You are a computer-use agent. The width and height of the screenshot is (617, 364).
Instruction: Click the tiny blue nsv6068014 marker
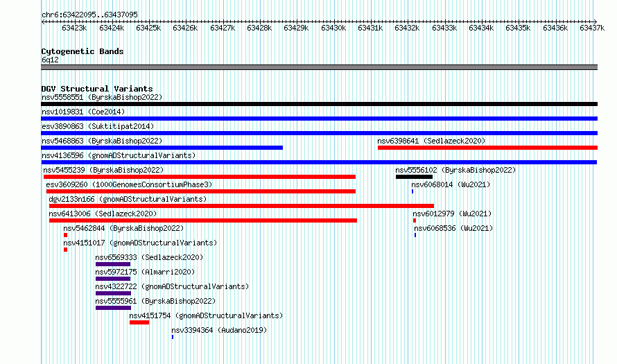click(412, 191)
